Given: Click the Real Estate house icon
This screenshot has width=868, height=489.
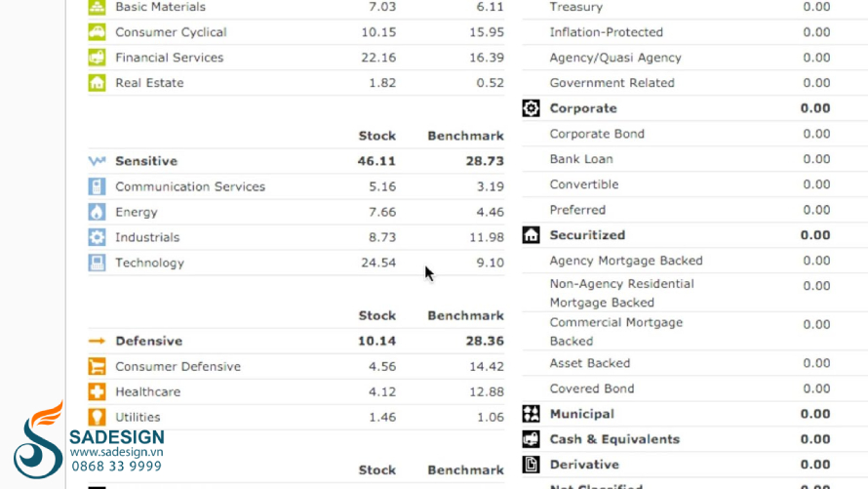Looking at the screenshot, I should [97, 83].
